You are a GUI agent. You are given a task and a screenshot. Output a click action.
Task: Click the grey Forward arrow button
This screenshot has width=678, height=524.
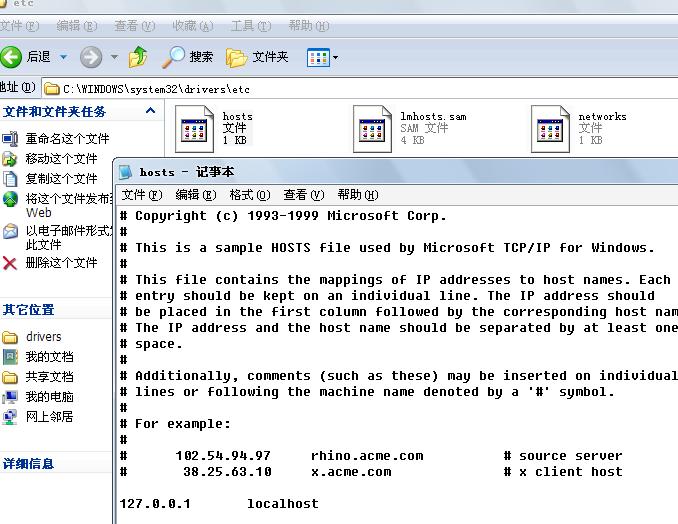(91, 57)
